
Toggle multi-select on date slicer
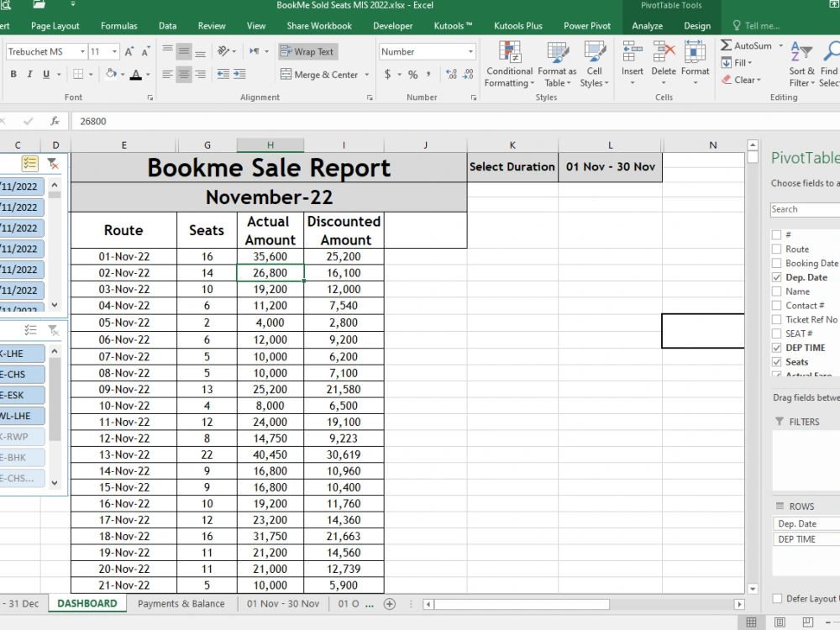(x=30, y=163)
